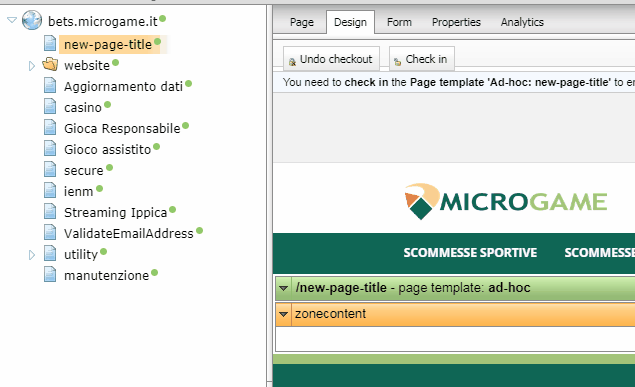Select the new-page-title tree item
This screenshot has height=387, width=635.
[108, 45]
